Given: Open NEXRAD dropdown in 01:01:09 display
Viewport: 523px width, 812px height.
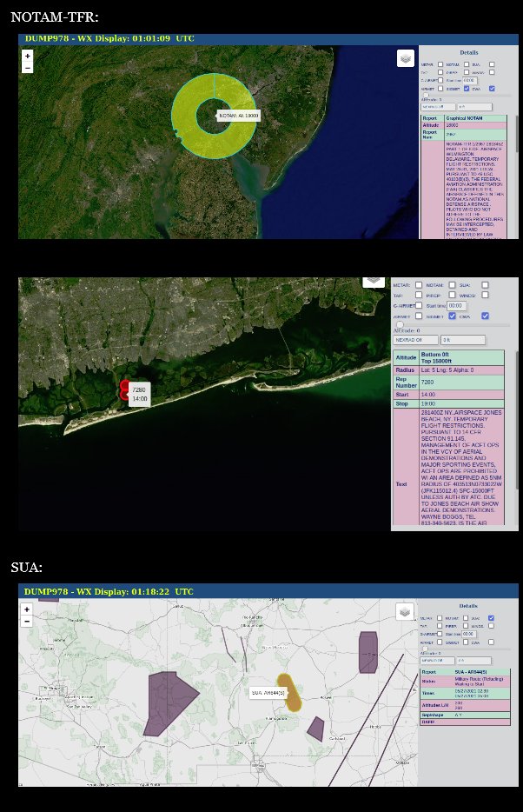Looking at the screenshot, I should click(438, 107).
